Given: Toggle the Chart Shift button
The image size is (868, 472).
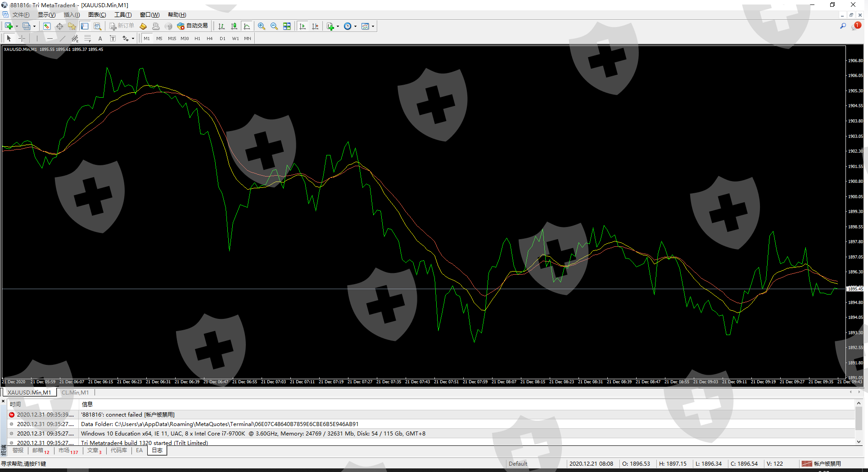Looking at the screenshot, I should coord(315,26).
